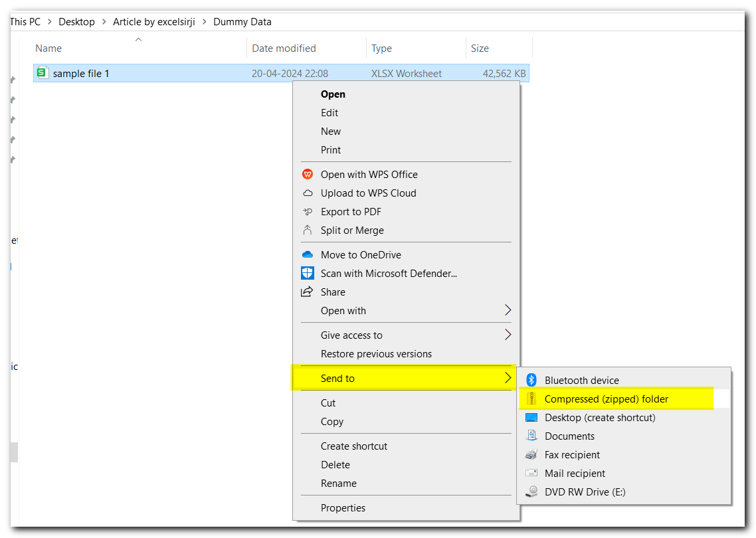Click the Mail recipient icon
The width and height of the screenshot is (756, 538).
[x=531, y=473]
